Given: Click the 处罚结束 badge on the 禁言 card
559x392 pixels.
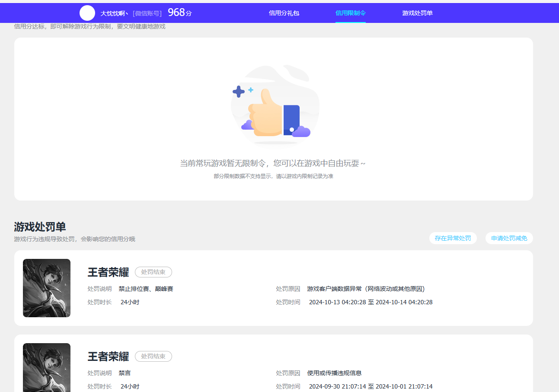Looking at the screenshot, I should point(153,356).
